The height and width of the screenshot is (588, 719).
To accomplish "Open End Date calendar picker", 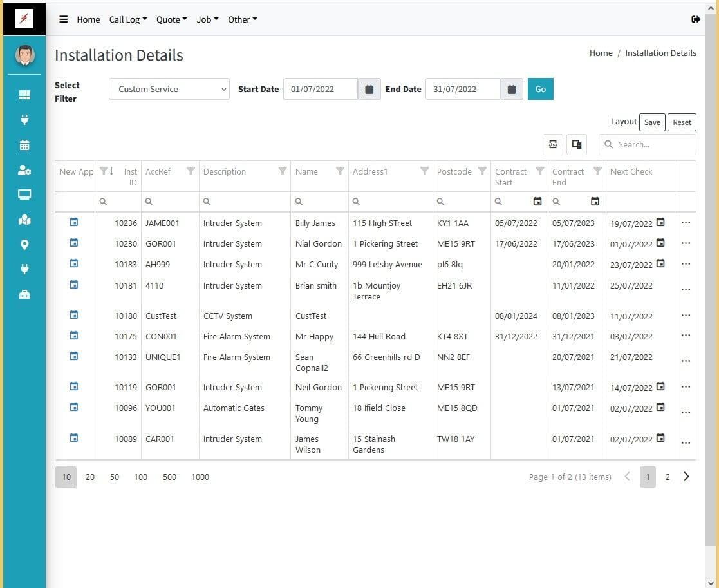I will coord(511,90).
